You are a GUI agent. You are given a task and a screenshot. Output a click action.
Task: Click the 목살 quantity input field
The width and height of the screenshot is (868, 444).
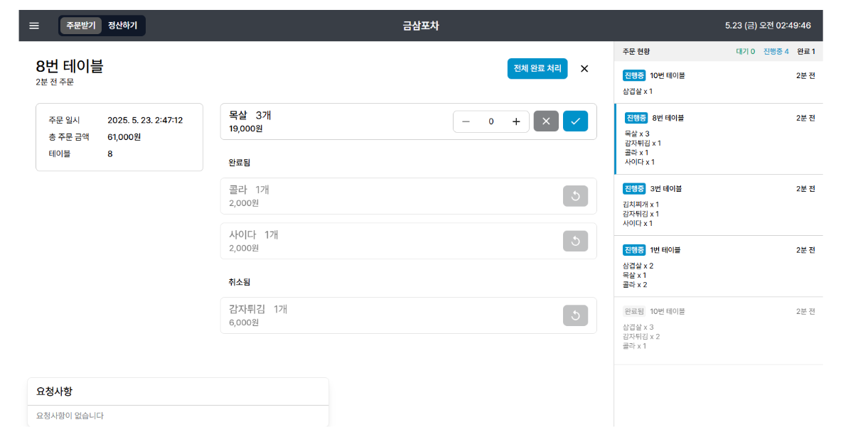[x=491, y=121]
